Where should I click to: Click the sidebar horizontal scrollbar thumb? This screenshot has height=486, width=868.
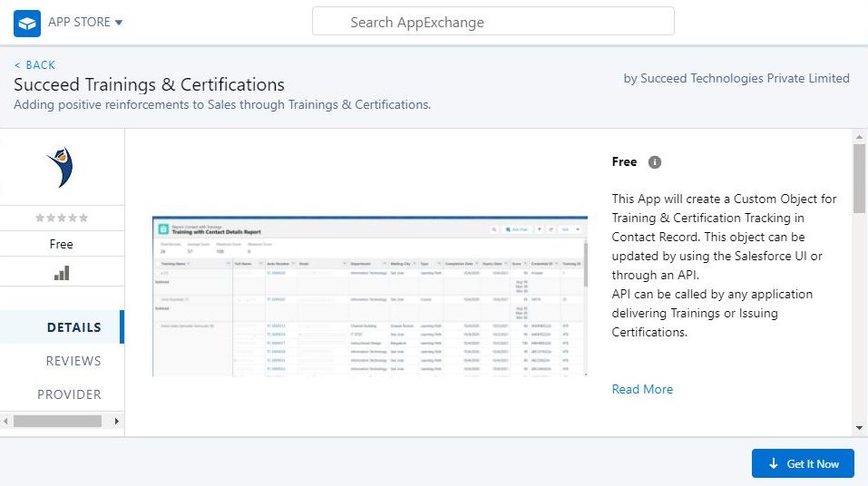click(57, 422)
